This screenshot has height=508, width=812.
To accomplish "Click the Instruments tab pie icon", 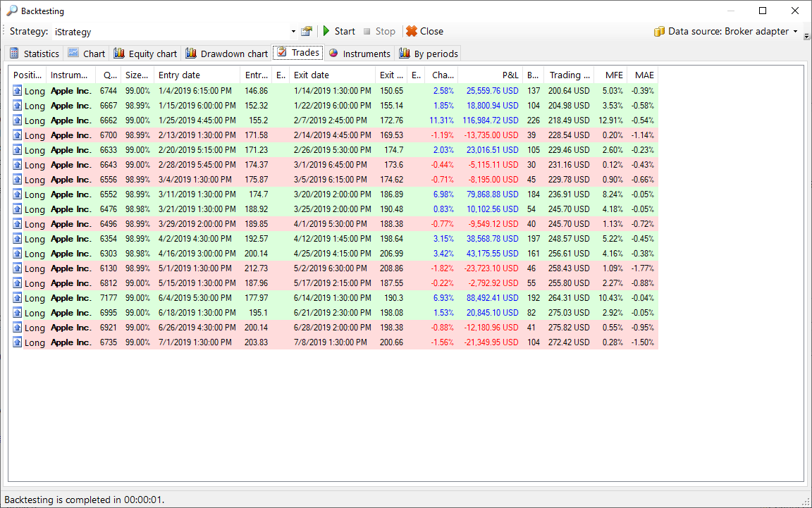I will 333,54.
